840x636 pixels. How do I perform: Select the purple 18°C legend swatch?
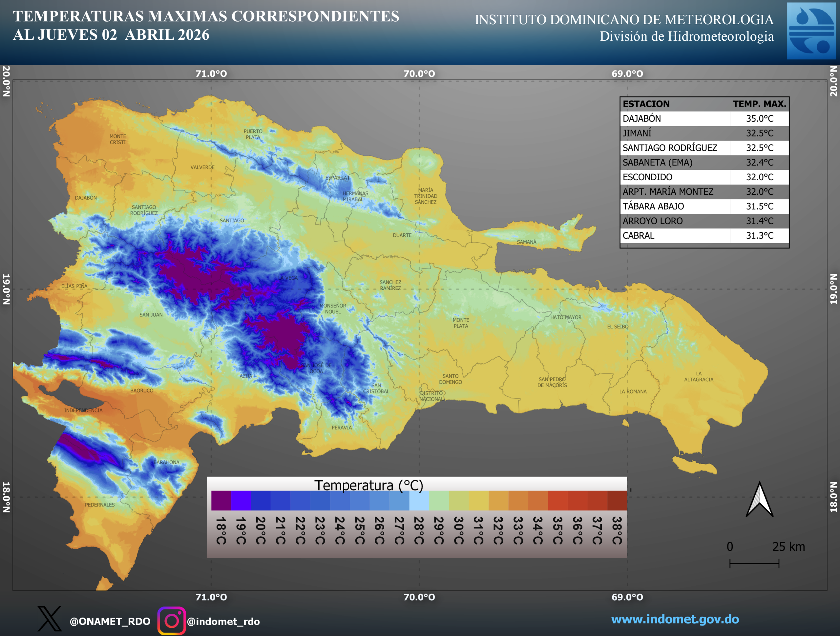click(221, 501)
